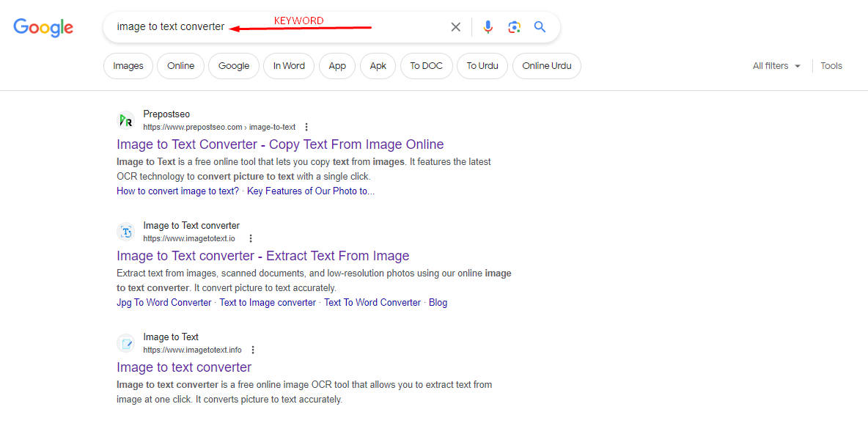868x426 pixels.
Task: Open Google Lens image search icon
Action: tap(514, 27)
